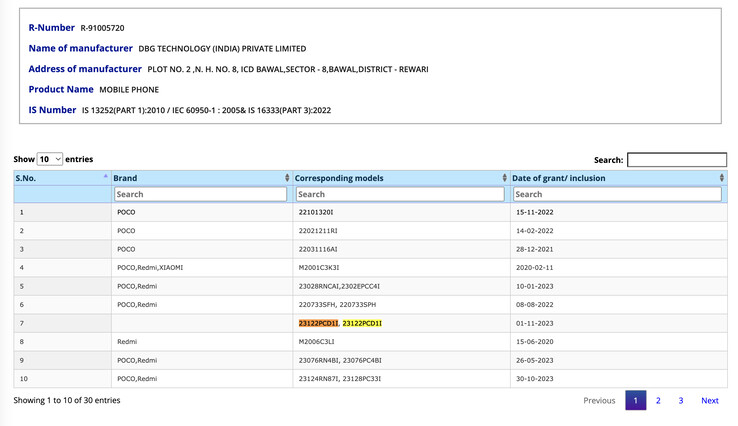Select cell 23076RN4BI, 23076PC4BI
Image resolution: width=738 pixels, height=426 pixels.
340,360
